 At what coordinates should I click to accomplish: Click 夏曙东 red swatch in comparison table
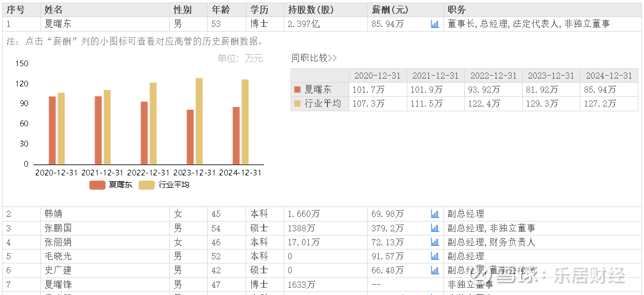pos(297,90)
